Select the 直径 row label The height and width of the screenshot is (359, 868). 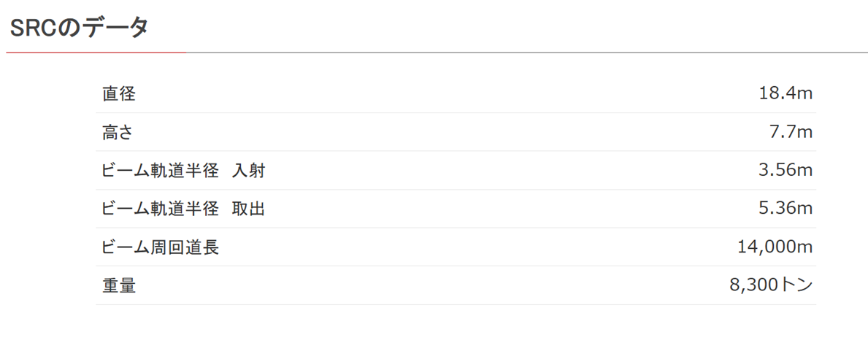click(119, 94)
